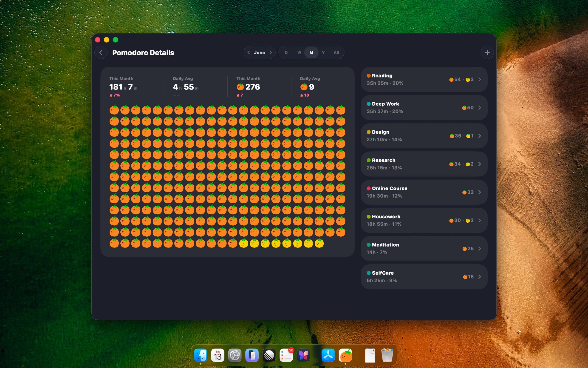This screenshot has height=368, width=588.
Task: Click the SelfCare tomato count 15 icon
Action: pyautogui.click(x=465, y=277)
